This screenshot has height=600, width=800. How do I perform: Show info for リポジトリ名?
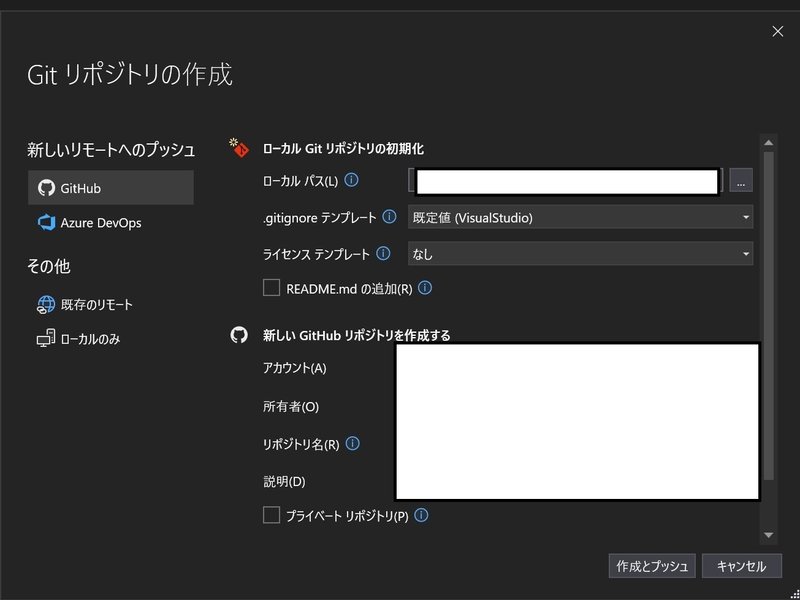click(353, 443)
